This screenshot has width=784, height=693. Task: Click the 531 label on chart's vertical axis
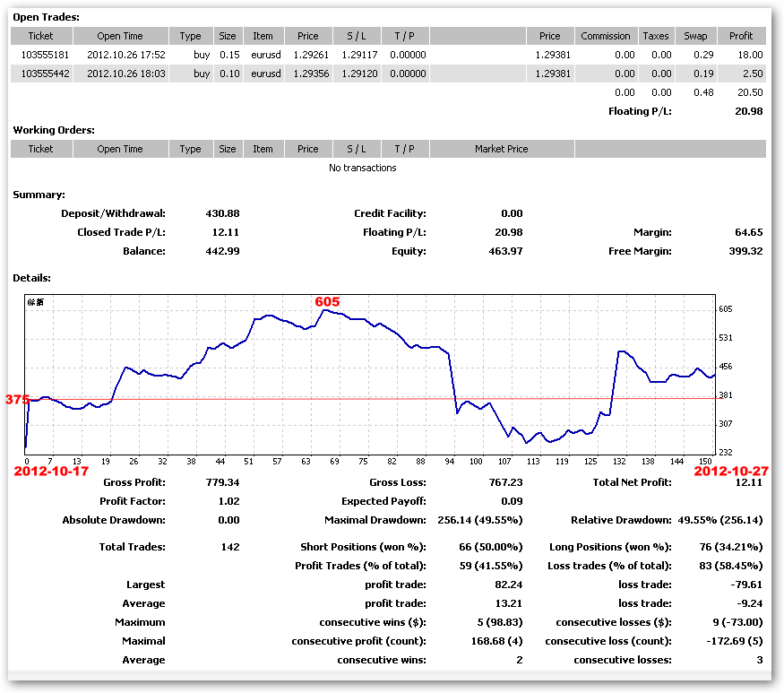click(x=726, y=338)
